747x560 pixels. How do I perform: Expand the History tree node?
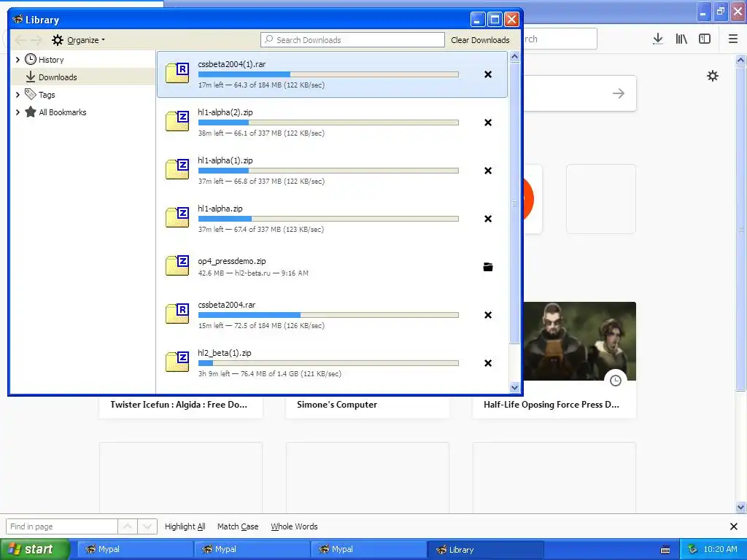(18, 60)
